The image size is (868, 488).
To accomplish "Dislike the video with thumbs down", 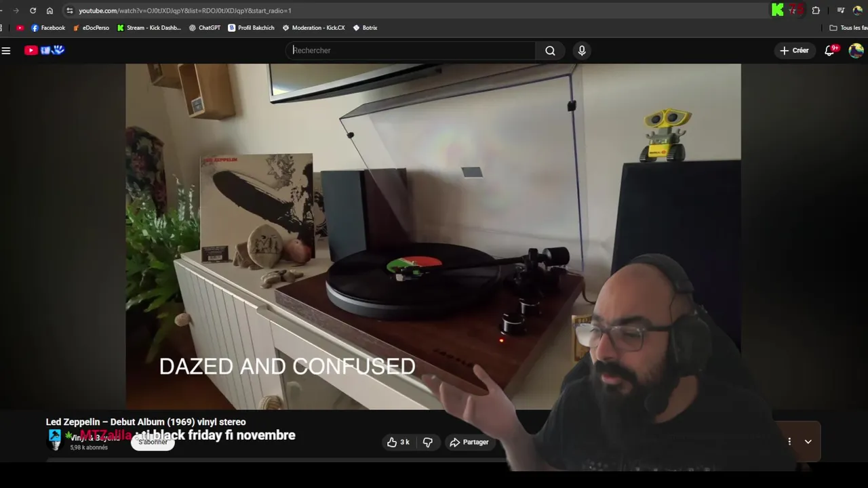I will [x=427, y=442].
